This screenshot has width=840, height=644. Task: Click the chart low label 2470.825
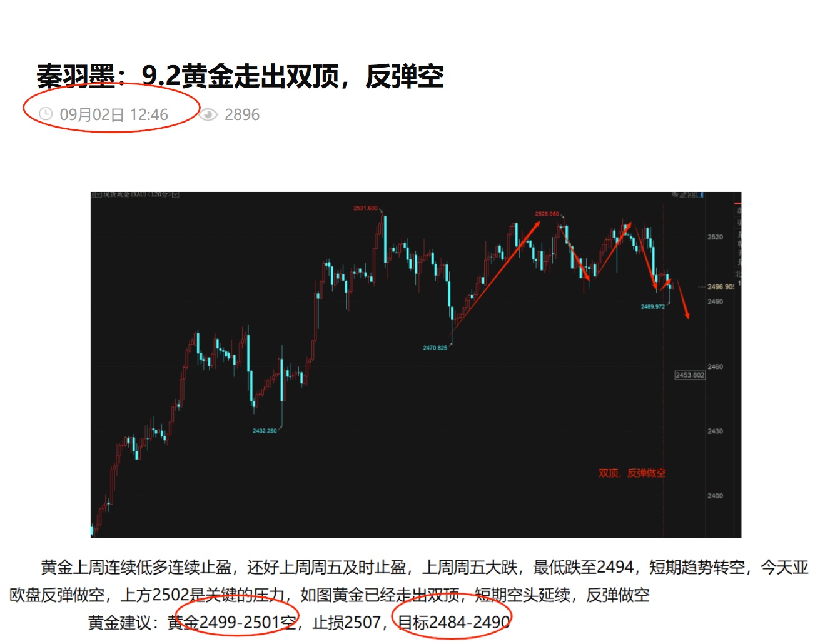pyautogui.click(x=435, y=348)
